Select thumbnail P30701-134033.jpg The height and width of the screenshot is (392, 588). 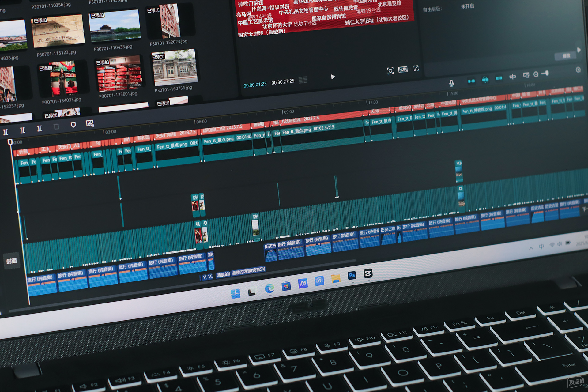click(63, 79)
